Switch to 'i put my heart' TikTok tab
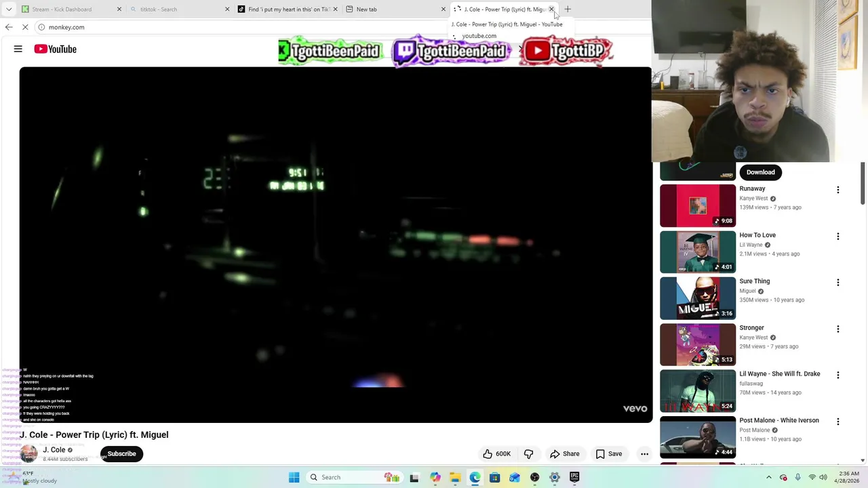The width and height of the screenshot is (868, 488). pos(288,9)
